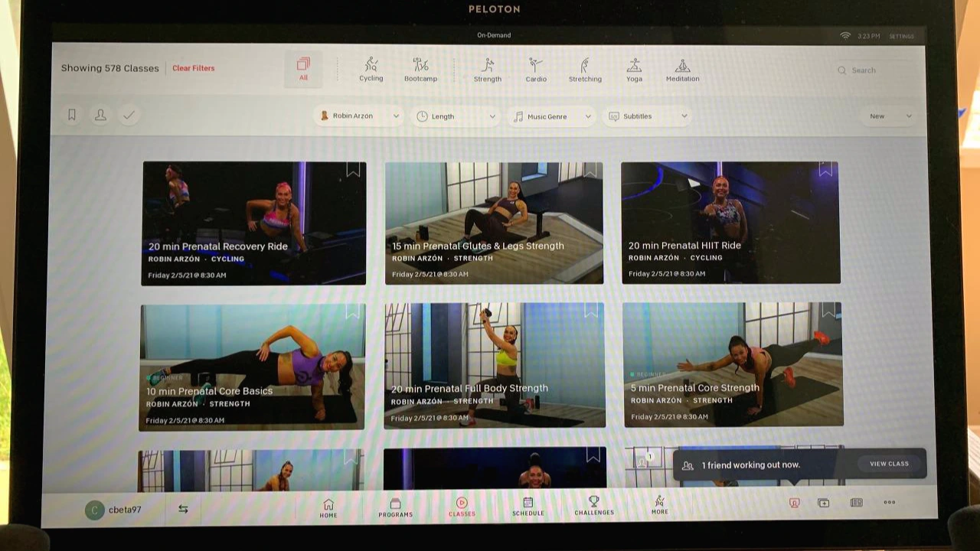Bookmark the 20 min Prenatal Recovery Ride
Image resolution: width=980 pixels, height=551 pixels.
[x=353, y=170]
